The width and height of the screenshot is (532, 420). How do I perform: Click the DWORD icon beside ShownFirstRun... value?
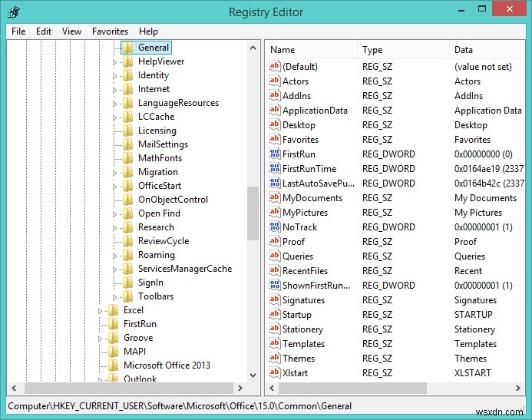pos(275,285)
